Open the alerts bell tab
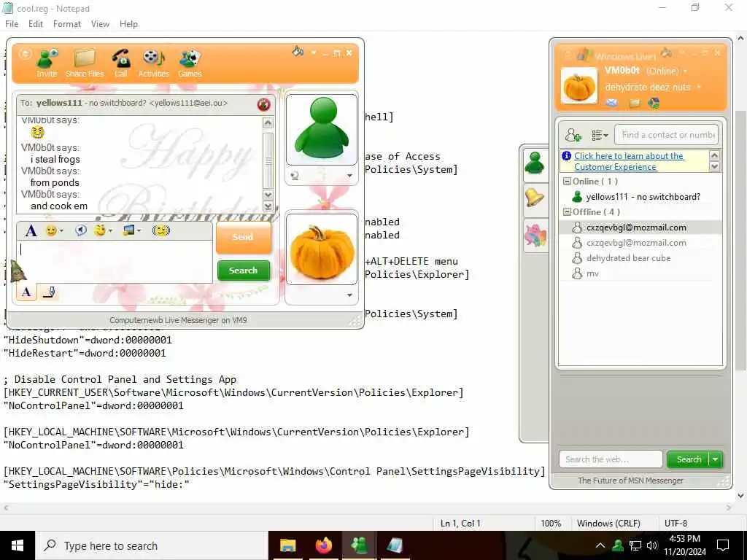The width and height of the screenshot is (747, 560). [x=535, y=197]
